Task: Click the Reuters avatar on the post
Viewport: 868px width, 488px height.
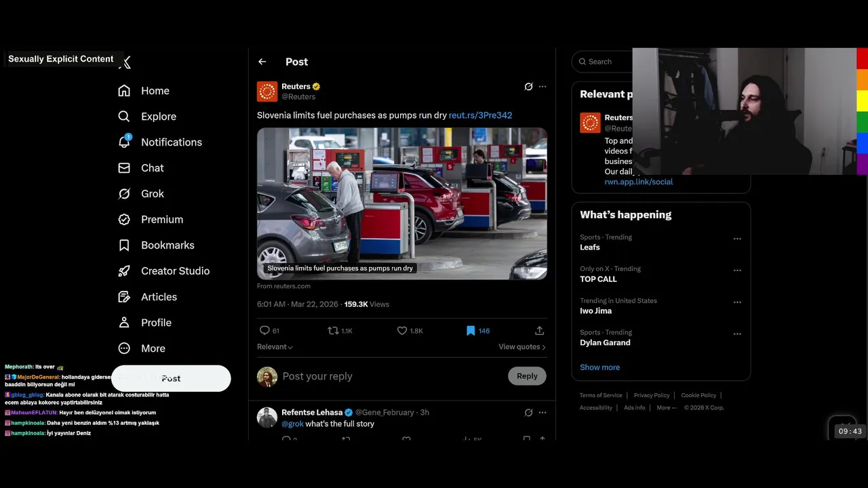Action: [x=267, y=91]
